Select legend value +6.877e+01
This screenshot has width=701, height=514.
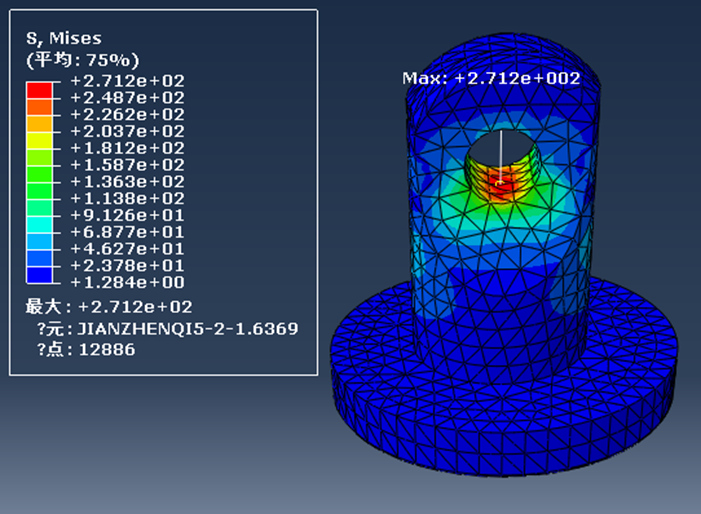(127, 232)
